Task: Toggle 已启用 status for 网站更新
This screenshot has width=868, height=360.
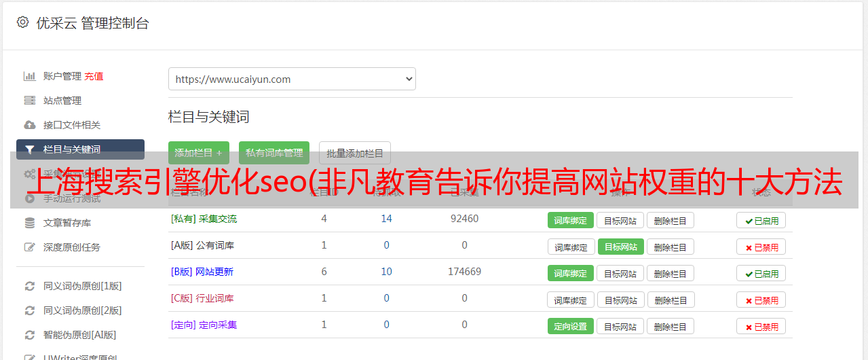Action: [x=761, y=273]
